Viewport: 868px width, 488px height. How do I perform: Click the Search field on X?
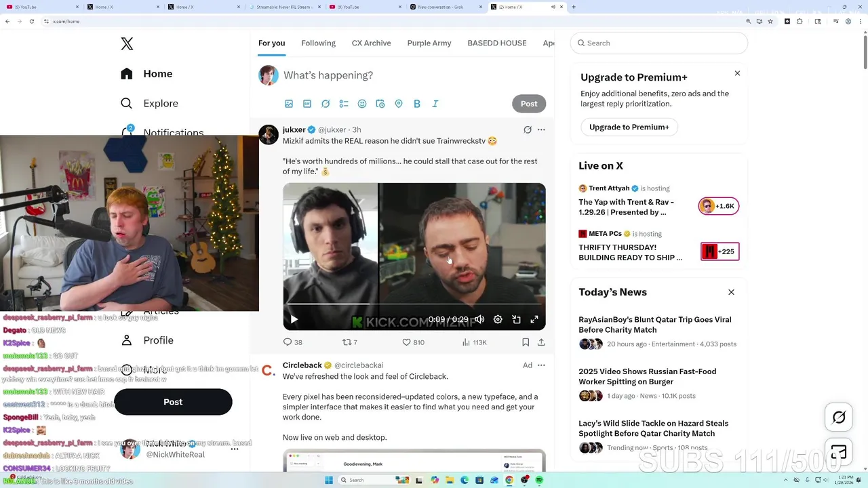pyautogui.click(x=659, y=43)
